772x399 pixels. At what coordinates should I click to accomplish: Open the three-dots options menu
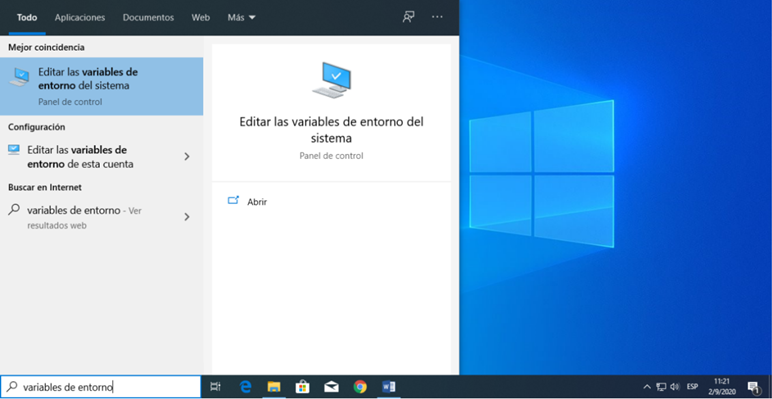click(x=437, y=17)
